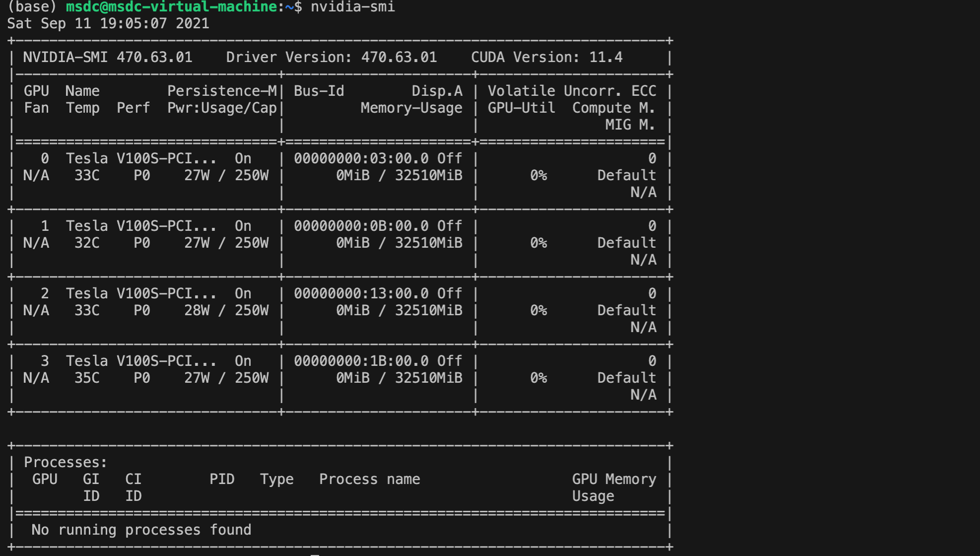Click the Driver Version 470.63.01 text
980x556 pixels.
pos(331,58)
